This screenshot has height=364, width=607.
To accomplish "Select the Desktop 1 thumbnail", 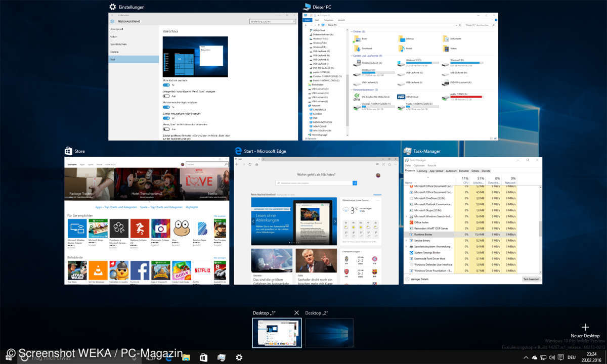I will (277, 333).
